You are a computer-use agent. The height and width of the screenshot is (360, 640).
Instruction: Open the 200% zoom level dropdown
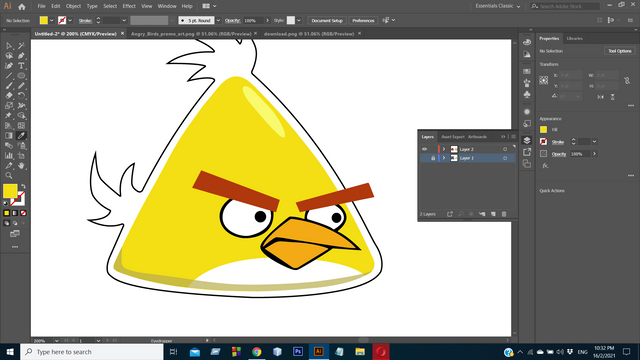pos(56,340)
